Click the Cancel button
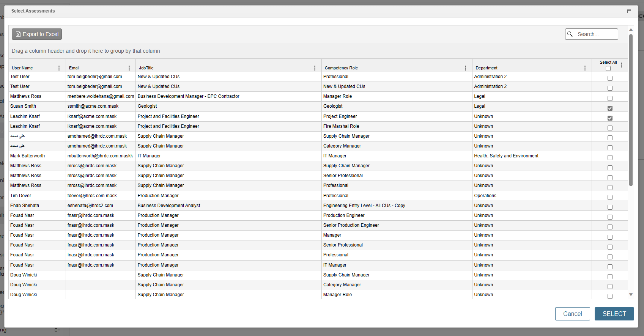This screenshot has height=336, width=644. pos(572,314)
